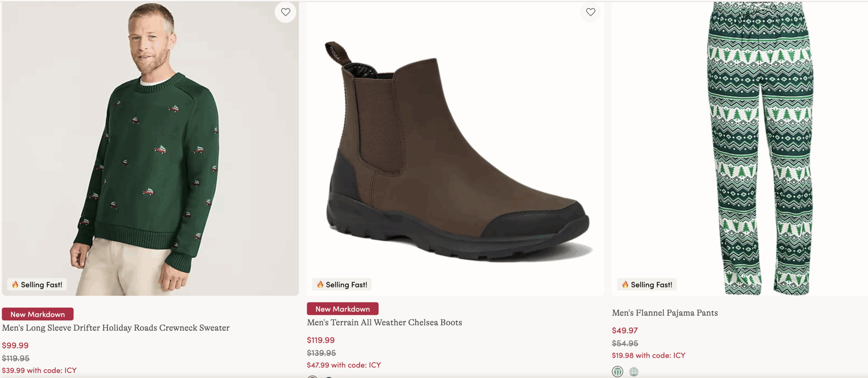Click the Selling Fast badge on the Chelsea Boots
Screen dimensions: 868x378
(x=341, y=285)
